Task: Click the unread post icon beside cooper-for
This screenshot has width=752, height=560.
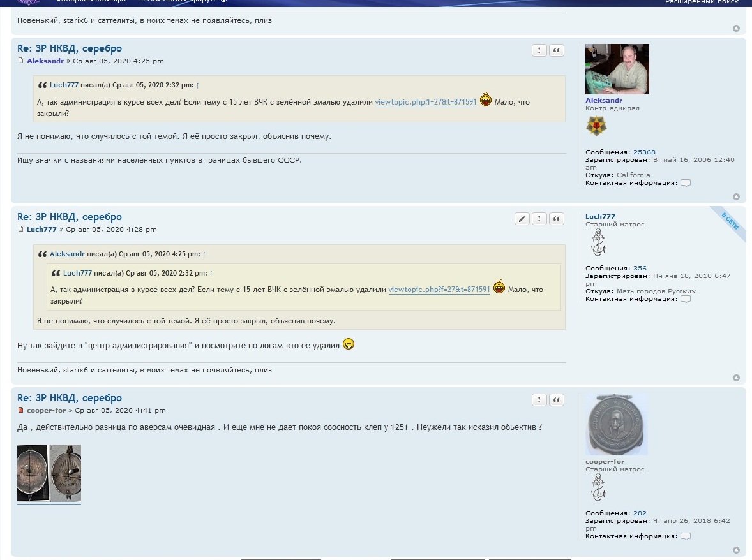Action: (21, 411)
